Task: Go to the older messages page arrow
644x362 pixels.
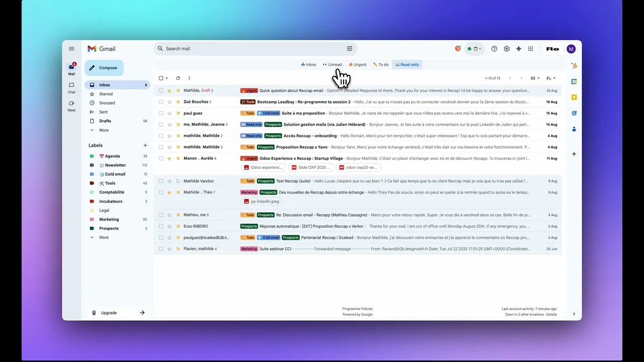Action: tap(521, 78)
